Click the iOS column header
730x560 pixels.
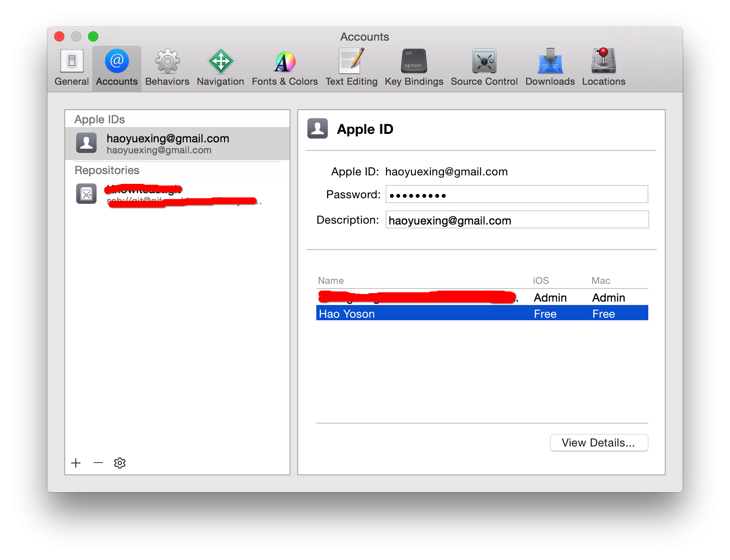point(541,281)
